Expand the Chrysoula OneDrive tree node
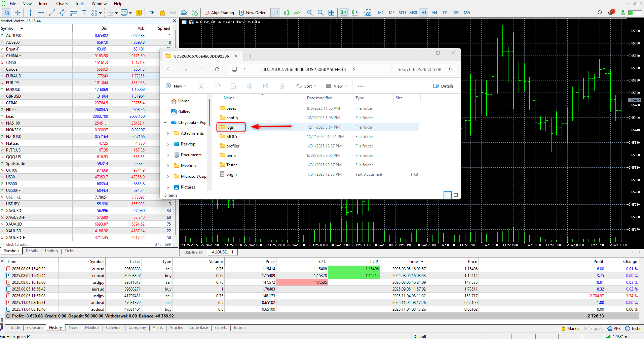Screen dimensions: 644x339 click(165, 123)
